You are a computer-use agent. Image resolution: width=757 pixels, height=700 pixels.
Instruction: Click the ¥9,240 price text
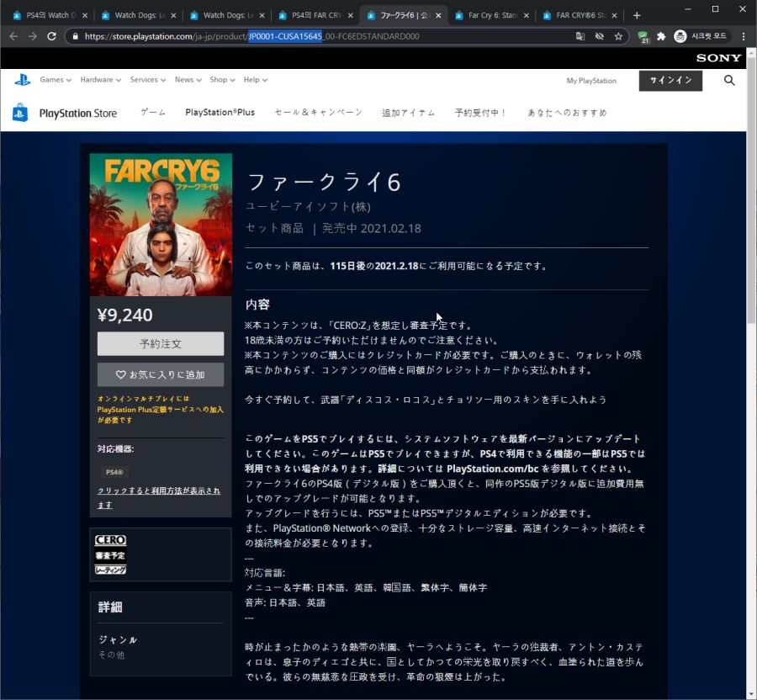125,315
